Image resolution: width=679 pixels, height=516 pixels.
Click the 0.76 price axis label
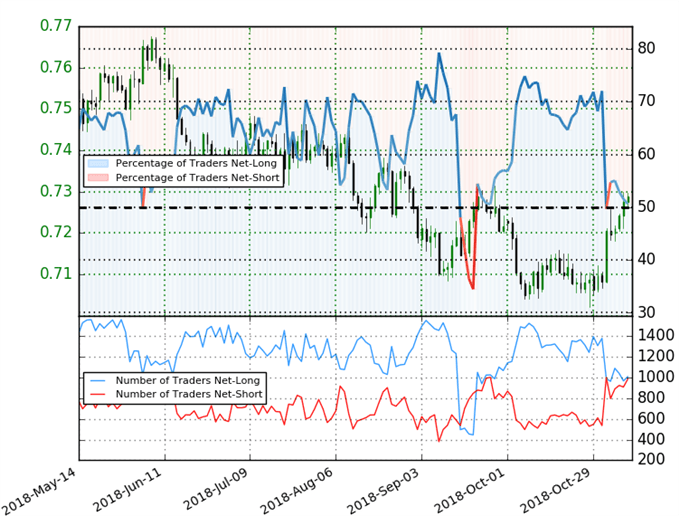(56, 68)
